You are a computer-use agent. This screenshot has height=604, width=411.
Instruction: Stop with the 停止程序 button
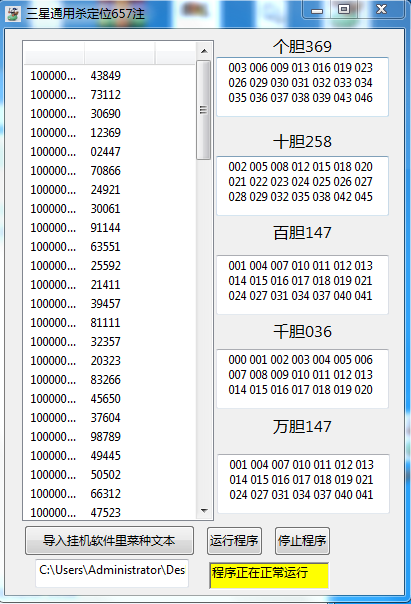tap(302, 541)
